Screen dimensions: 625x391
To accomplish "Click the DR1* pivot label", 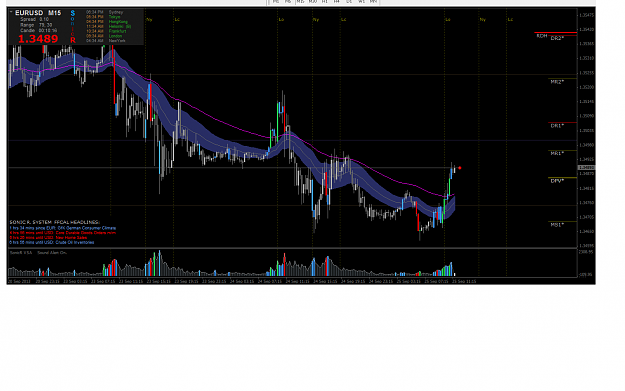I will click(x=557, y=126).
